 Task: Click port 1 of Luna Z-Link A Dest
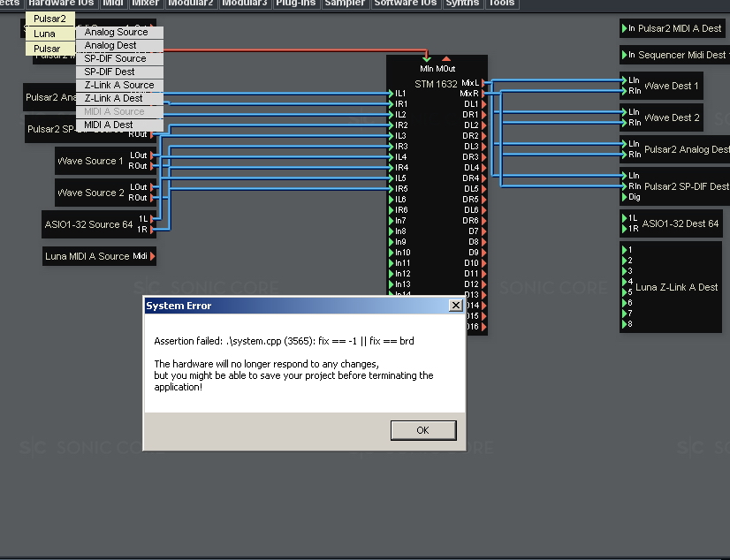624,250
